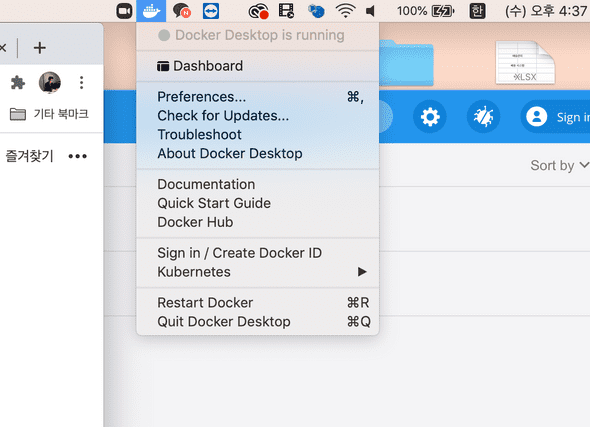
Task: Switch the Korean input source icon
Action: tap(477, 11)
